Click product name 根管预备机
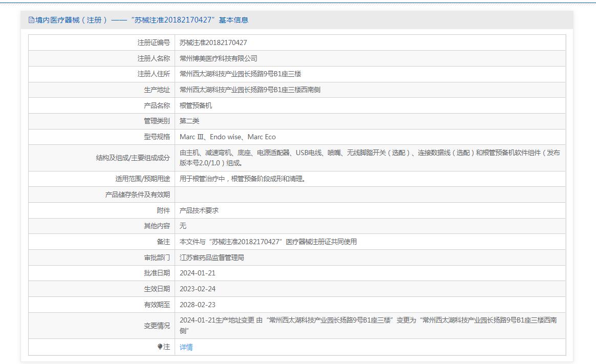Screen dimensions: 596x364 tap(196, 105)
